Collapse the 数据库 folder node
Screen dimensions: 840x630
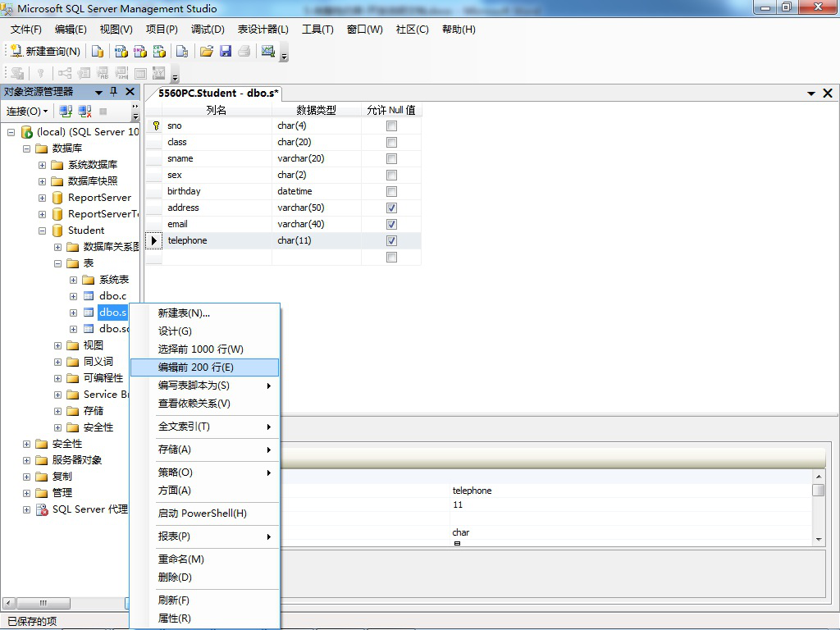coord(26,148)
